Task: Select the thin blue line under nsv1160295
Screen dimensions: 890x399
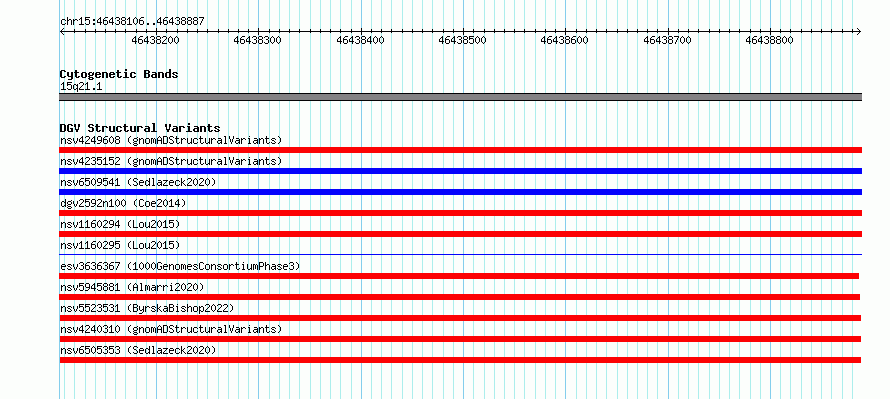Action: point(461,254)
